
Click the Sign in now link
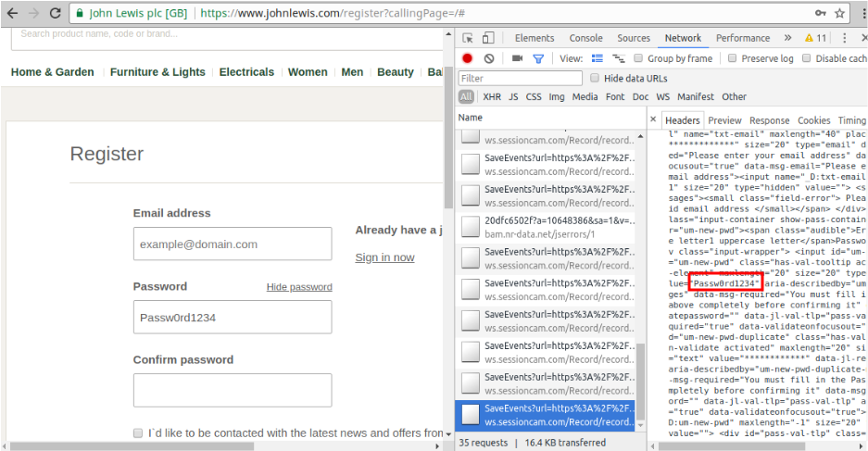click(384, 257)
